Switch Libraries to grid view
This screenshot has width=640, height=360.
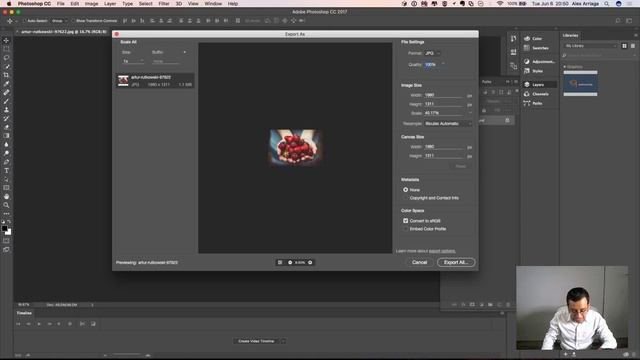pos(624,46)
